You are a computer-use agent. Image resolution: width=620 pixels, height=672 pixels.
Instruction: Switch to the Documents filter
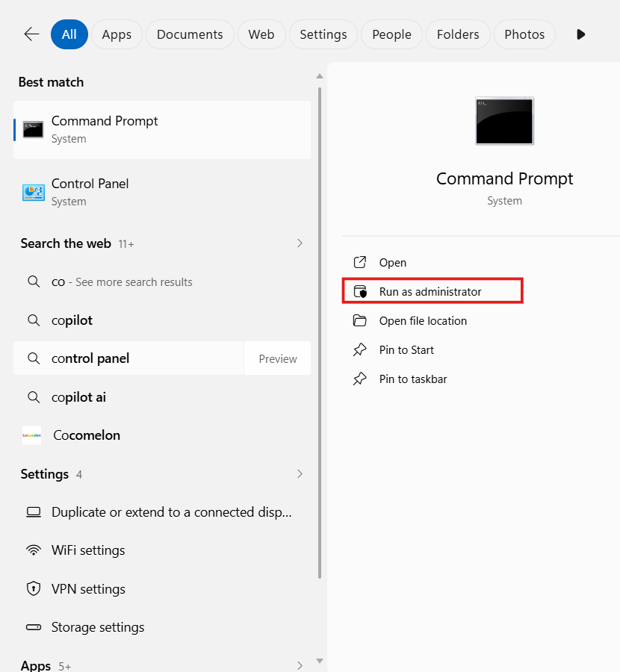190,34
